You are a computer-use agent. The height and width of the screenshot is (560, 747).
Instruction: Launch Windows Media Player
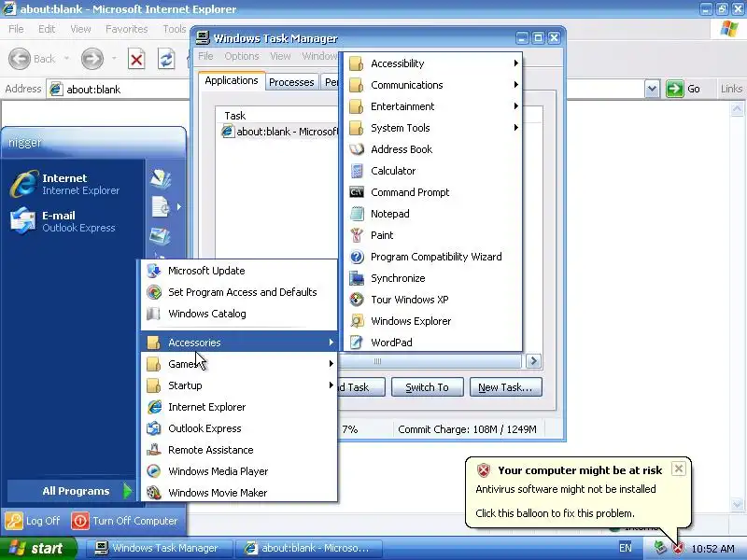tap(239, 471)
